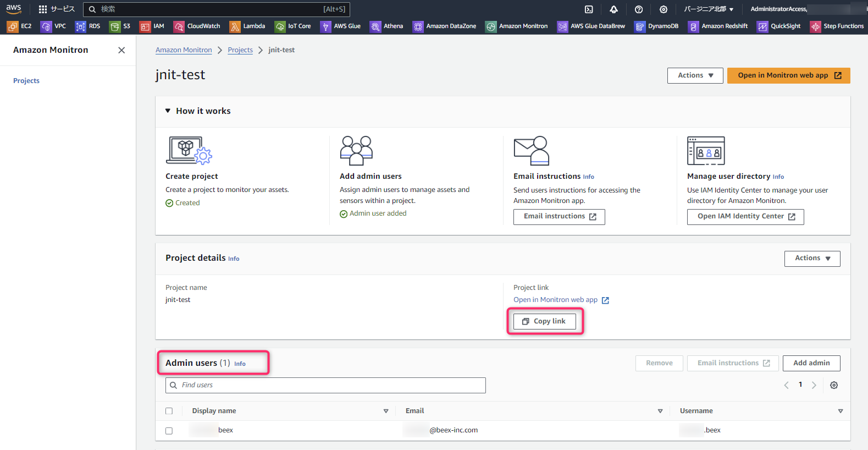Close the Amazon Monitron side navigation
Image resolution: width=868 pixels, height=450 pixels.
tap(121, 50)
